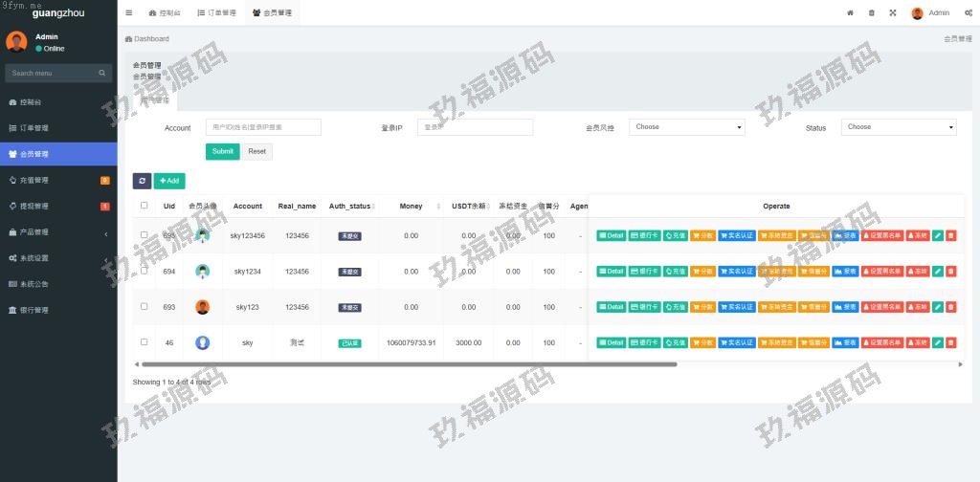
Task: Select checkbox for Uid 693 row
Action: [145, 307]
